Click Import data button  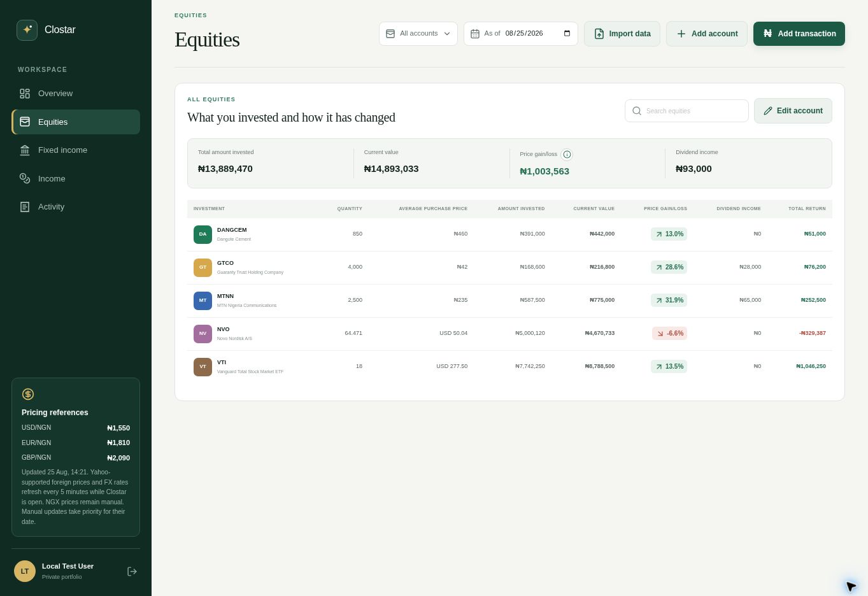click(x=622, y=34)
